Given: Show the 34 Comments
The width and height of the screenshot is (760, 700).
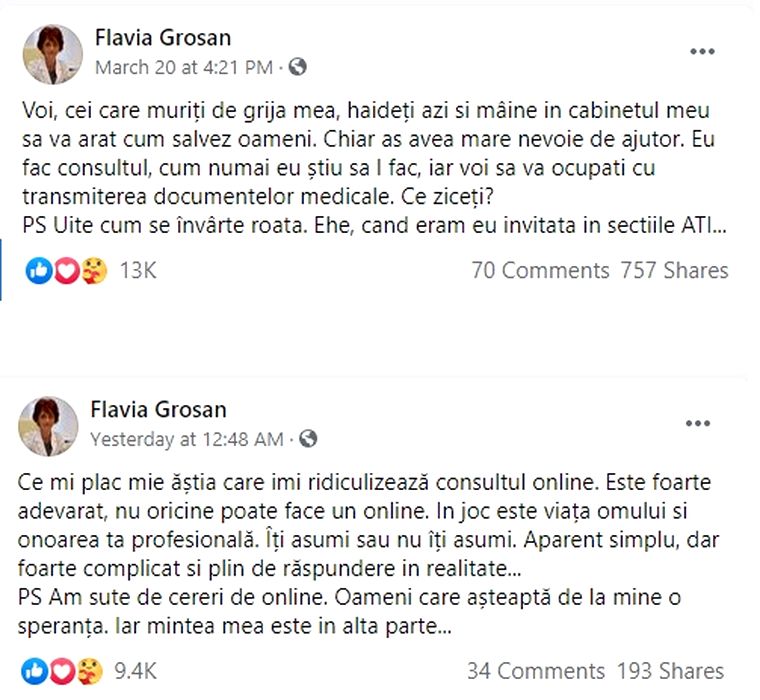Looking at the screenshot, I should coord(536,670).
